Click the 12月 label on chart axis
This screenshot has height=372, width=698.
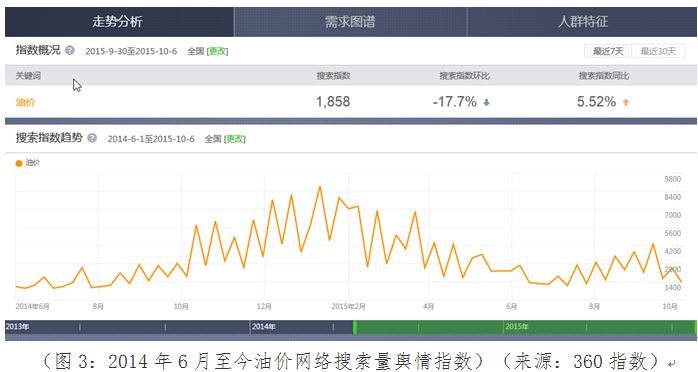point(264,307)
